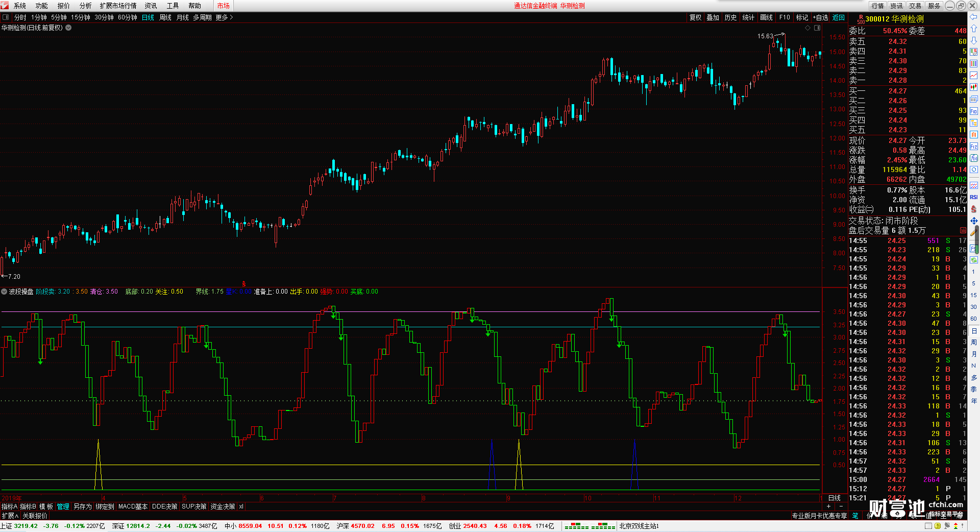Open the 华测检测 chart title dropdown arrow
The image size is (980, 532).
tap(68, 28)
